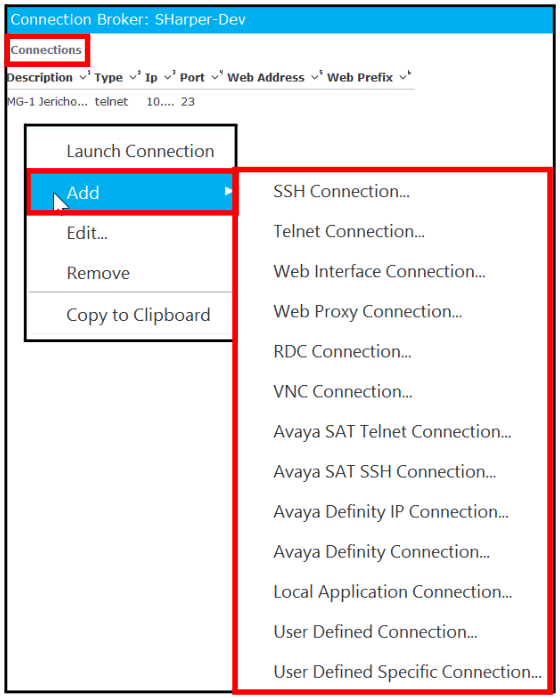Click the Connection Broker: SHarper-Dev title bar

coord(280,20)
